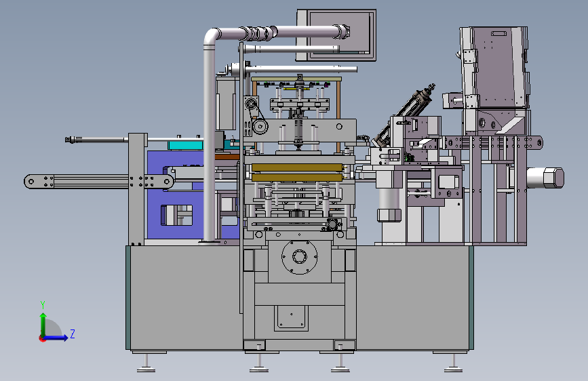588x381 pixels.
Task: Select the curved elbow of the vertical pipe
Action: tap(211, 36)
